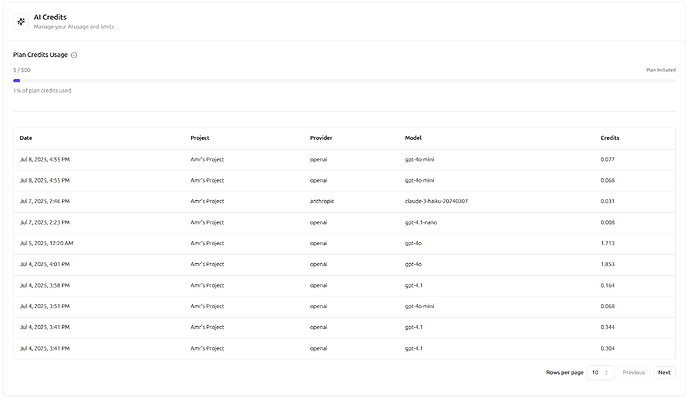Image resolution: width=690 pixels, height=400 pixels.
Task: Click the Model column header
Action: pyautogui.click(x=413, y=138)
